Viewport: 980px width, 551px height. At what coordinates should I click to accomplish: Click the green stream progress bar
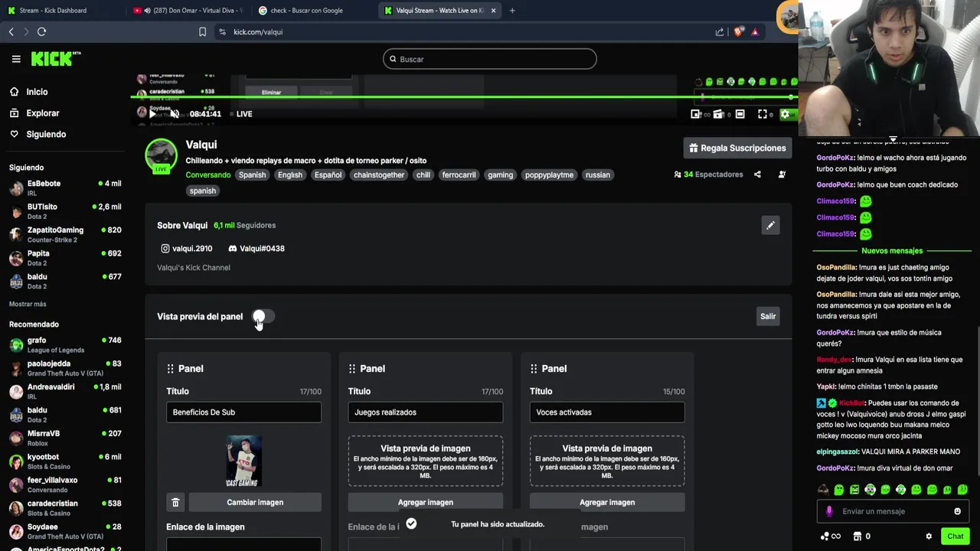point(464,97)
